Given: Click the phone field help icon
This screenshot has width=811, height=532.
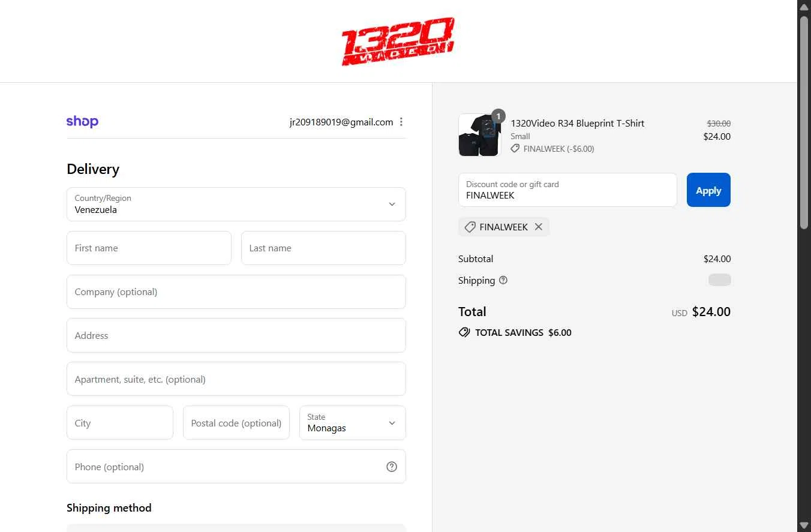Looking at the screenshot, I should coord(392,467).
